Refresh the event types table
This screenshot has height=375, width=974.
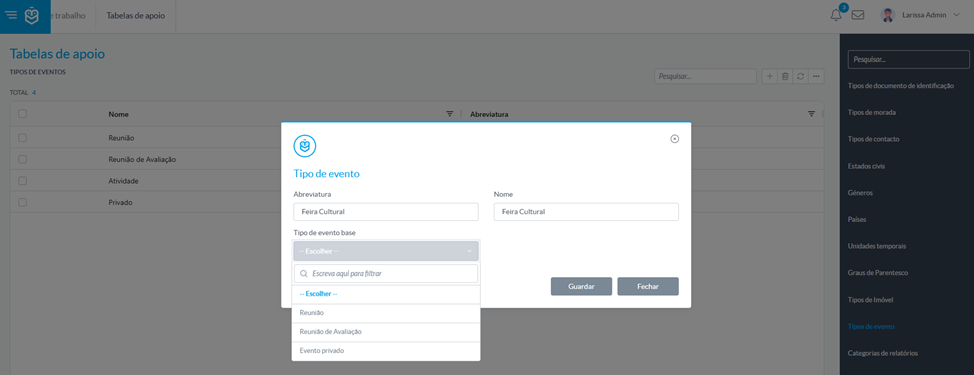coord(801,76)
